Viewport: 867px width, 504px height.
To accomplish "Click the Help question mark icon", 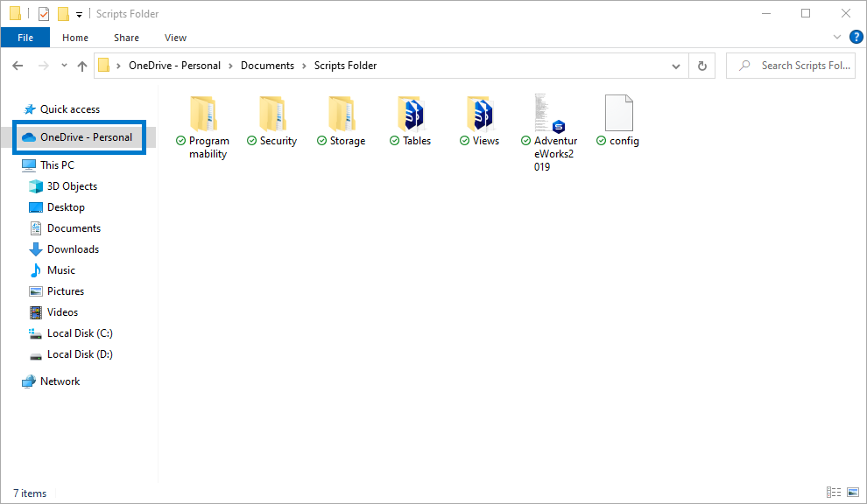I will tap(856, 37).
